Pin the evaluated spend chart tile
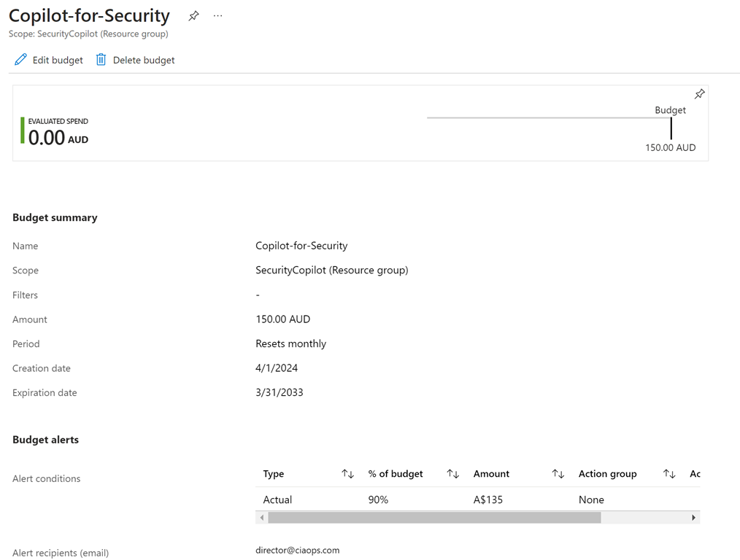This screenshot has width=740, height=560. pyautogui.click(x=699, y=94)
